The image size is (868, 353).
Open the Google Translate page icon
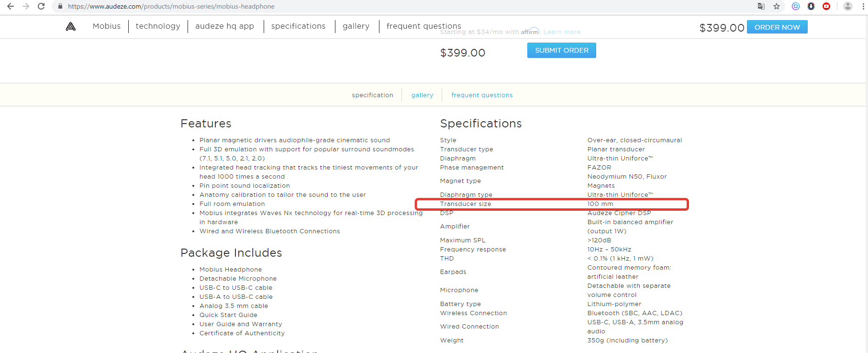tap(761, 6)
